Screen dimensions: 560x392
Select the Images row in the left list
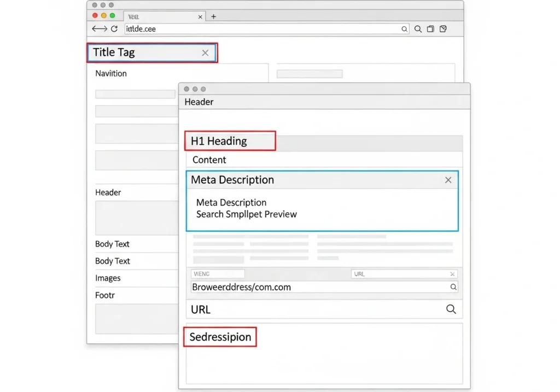click(108, 278)
